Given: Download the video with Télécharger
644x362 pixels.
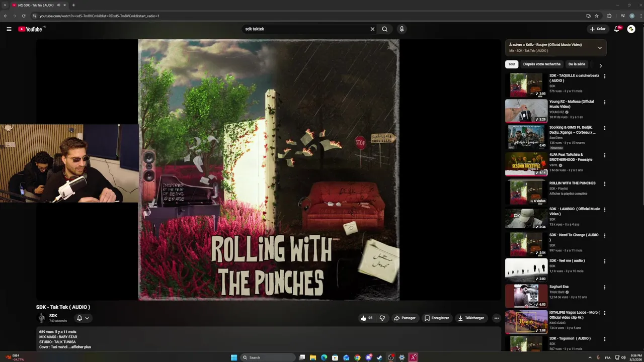Looking at the screenshot, I should coord(471,318).
